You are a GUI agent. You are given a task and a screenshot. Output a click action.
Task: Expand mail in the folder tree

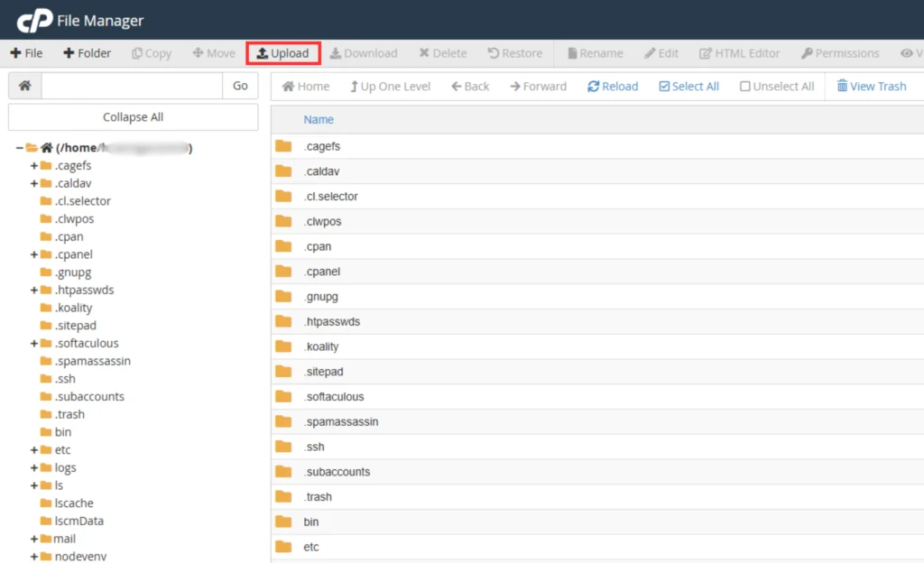tap(34, 539)
